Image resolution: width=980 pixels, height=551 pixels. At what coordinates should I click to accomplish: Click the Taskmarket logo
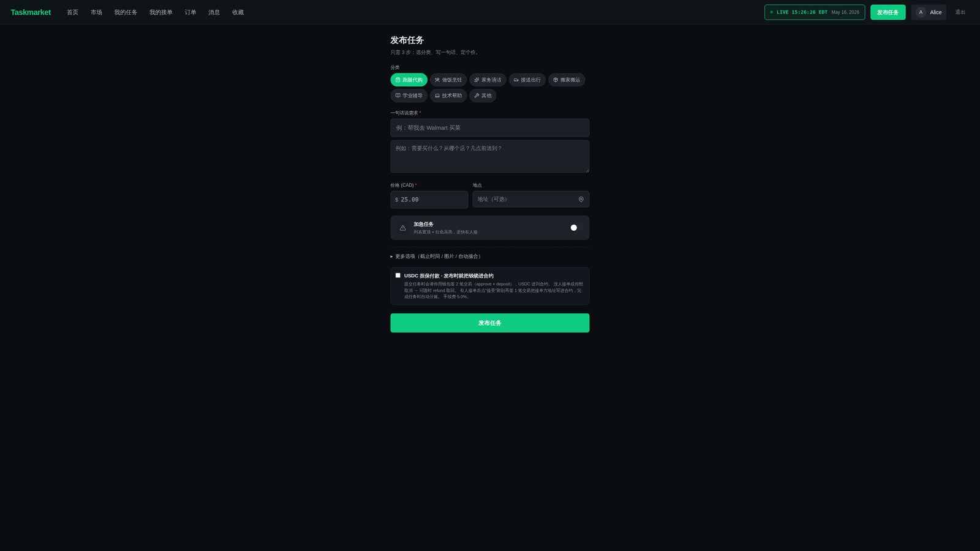[x=31, y=12]
